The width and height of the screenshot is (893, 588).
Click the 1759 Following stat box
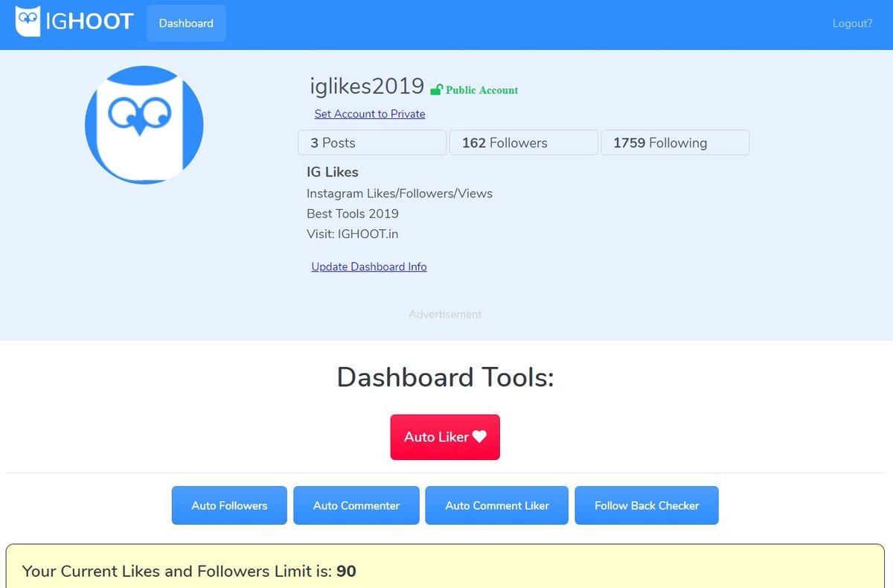[675, 143]
